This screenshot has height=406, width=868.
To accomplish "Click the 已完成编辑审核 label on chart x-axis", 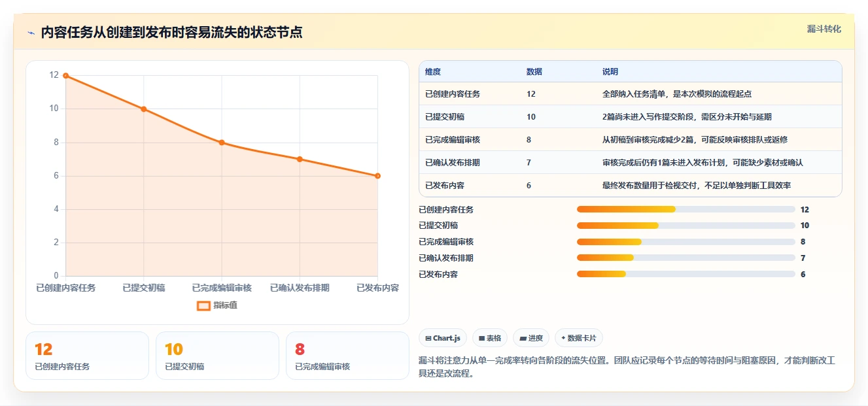I will click(x=222, y=288).
